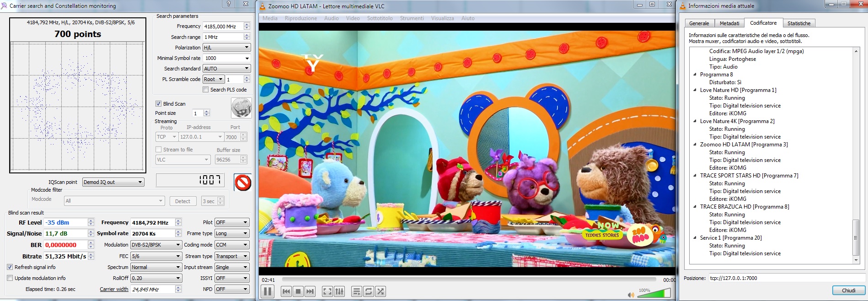
Task: Toggle shuffle in VLC
Action: (380, 291)
